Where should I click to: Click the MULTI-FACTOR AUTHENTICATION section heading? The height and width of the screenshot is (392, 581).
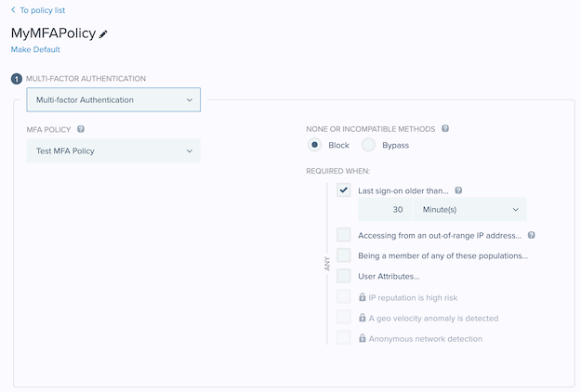point(86,78)
